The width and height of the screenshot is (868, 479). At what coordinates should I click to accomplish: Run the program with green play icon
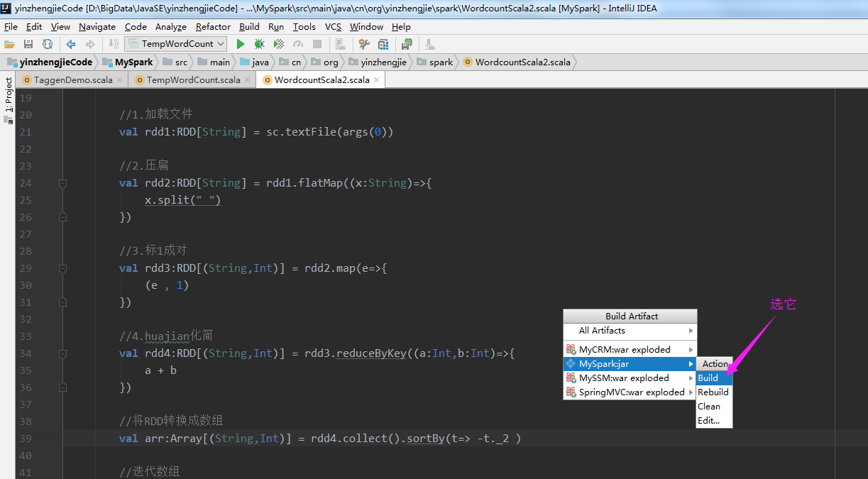coord(241,44)
